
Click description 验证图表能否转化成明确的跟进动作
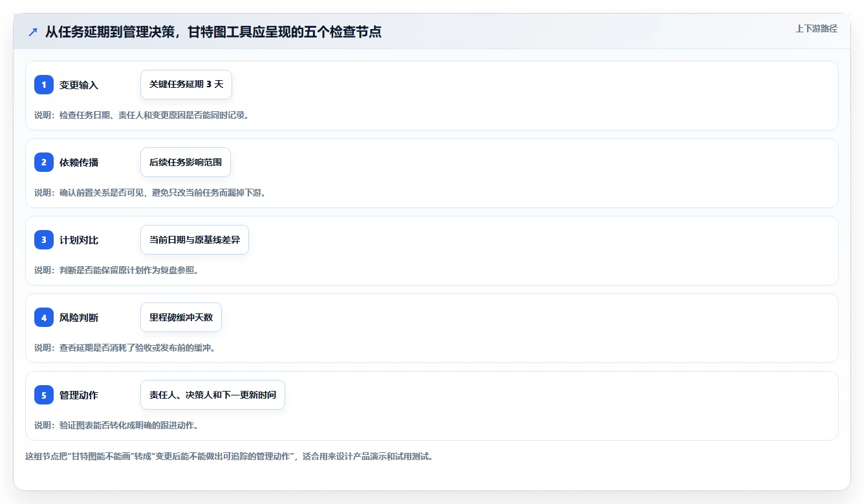(x=116, y=425)
